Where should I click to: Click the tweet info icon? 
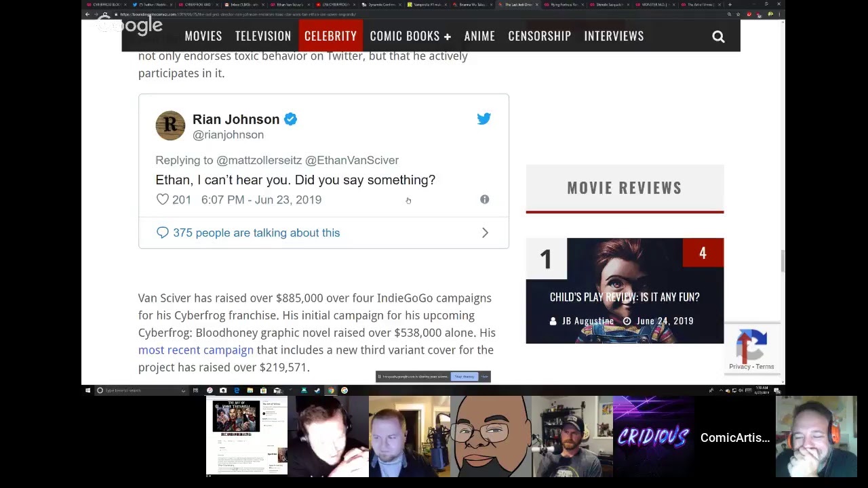[484, 199]
